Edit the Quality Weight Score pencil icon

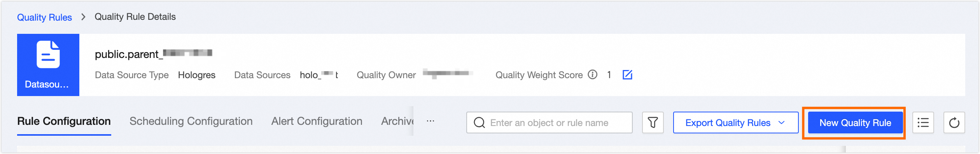tap(627, 75)
